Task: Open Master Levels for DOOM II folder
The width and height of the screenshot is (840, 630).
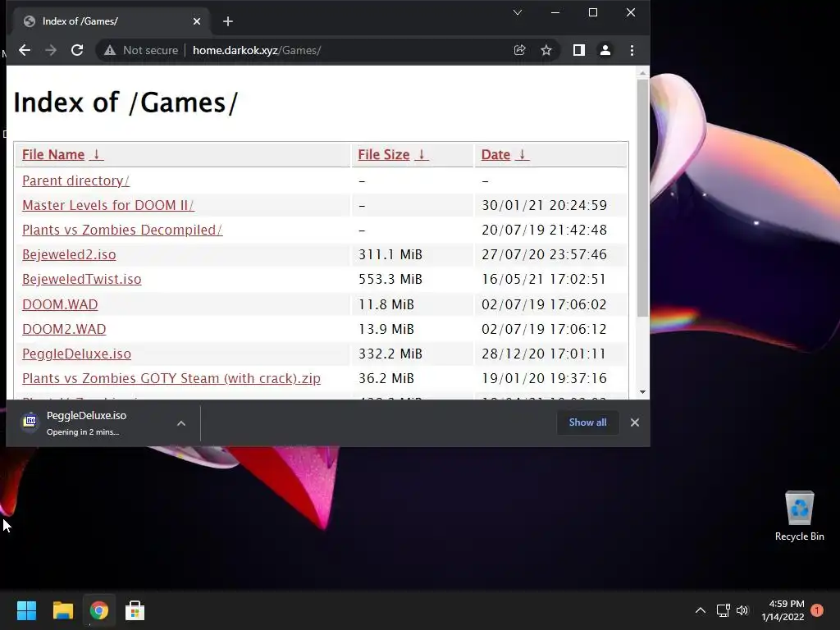Action: coord(108,205)
